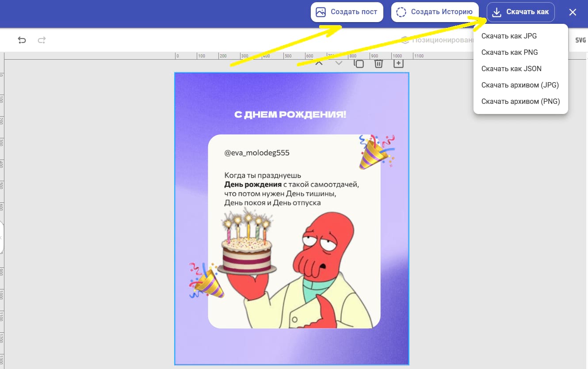This screenshot has width=588, height=369.
Task: Click the SVG toolbar label
Action: [580, 40]
